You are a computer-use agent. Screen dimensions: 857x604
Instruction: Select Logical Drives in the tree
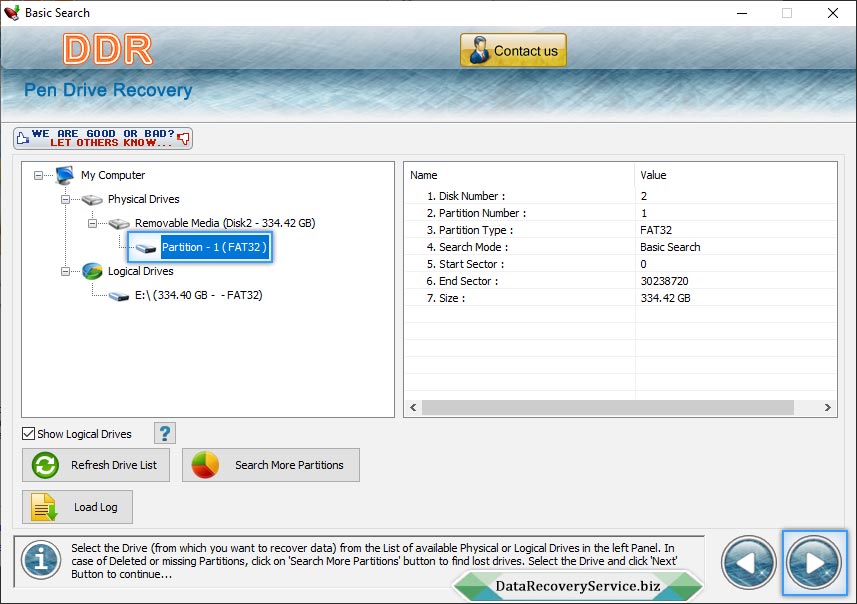[140, 271]
